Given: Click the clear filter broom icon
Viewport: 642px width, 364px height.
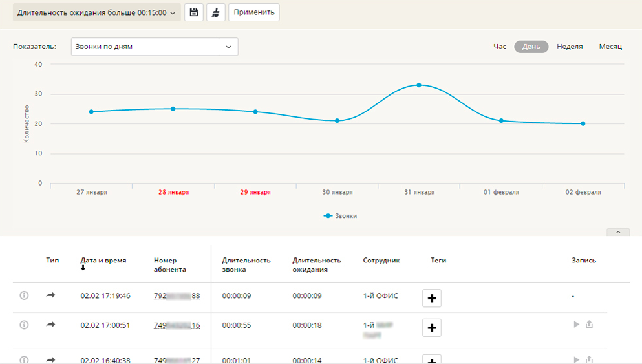Looking at the screenshot, I should coord(215,12).
